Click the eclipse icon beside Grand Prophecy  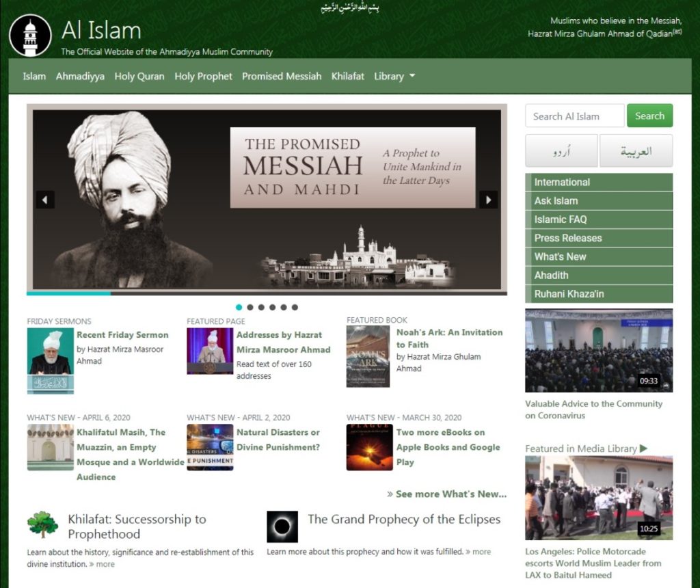tap(282, 526)
